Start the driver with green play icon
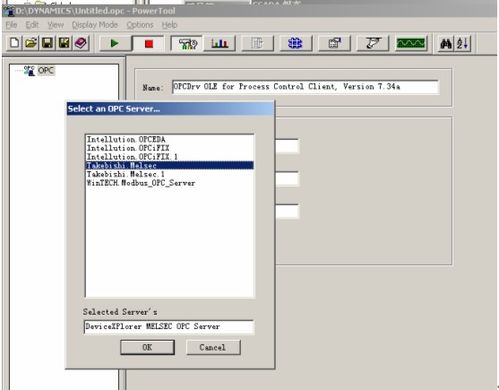This screenshot has width=499, height=390. [x=115, y=43]
